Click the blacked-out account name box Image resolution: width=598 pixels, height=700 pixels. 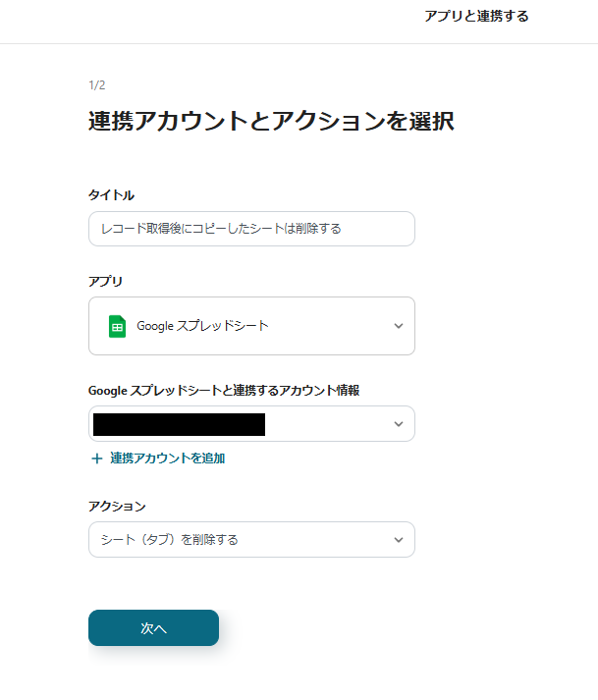click(x=179, y=424)
